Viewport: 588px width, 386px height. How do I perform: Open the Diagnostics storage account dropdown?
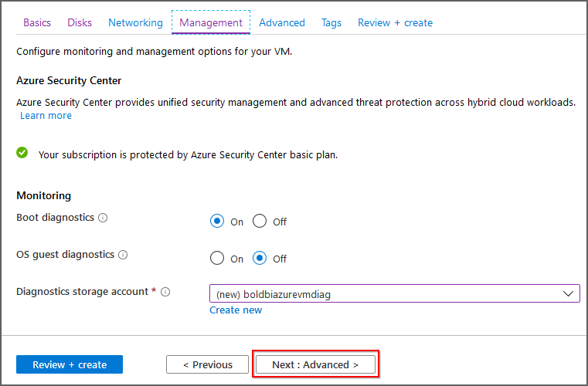pyautogui.click(x=395, y=293)
